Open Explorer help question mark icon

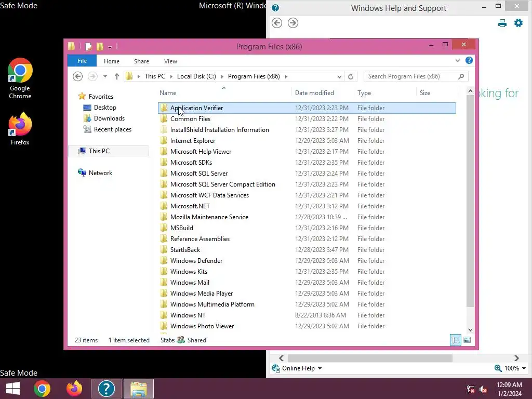pyautogui.click(x=469, y=60)
